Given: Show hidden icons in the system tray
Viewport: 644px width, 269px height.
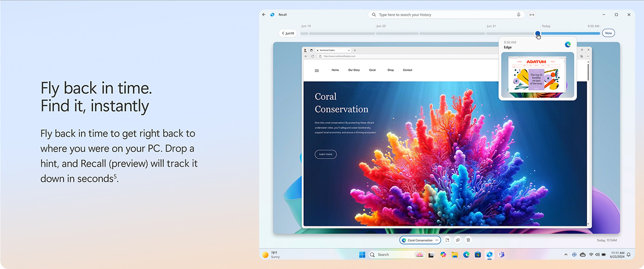Looking at the screenshot, I should click(565, 255).
